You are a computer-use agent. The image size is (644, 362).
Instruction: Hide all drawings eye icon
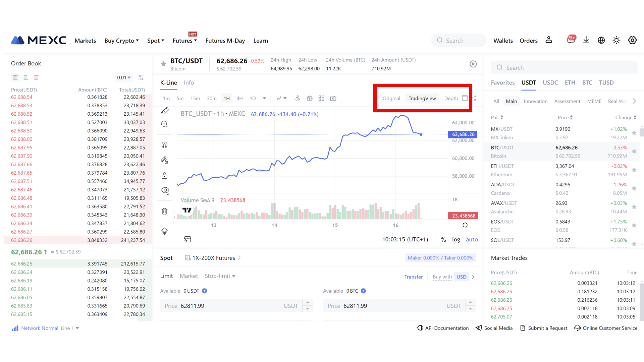[165, 190]
